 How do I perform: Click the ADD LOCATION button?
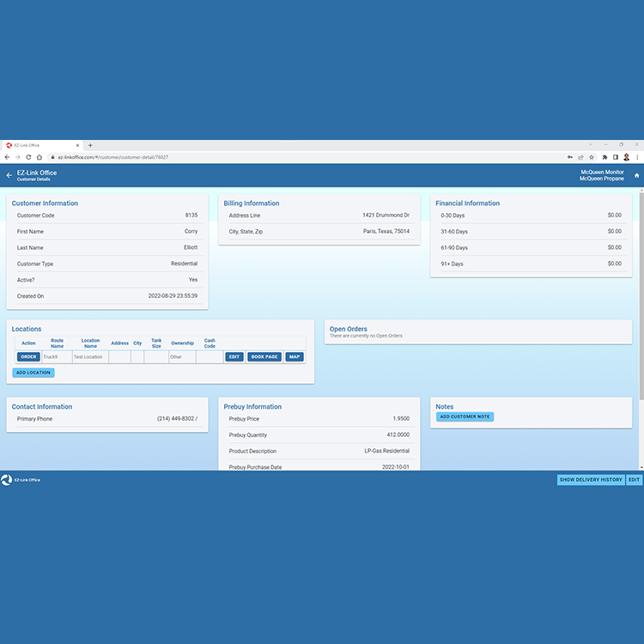tap(33, 373)
